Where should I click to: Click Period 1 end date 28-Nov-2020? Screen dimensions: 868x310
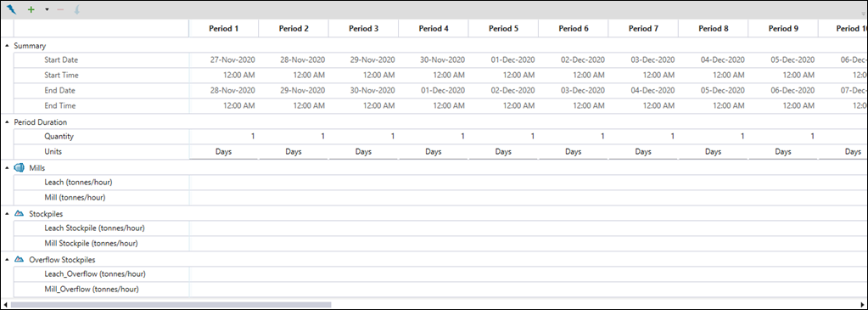tap(224, 90)
